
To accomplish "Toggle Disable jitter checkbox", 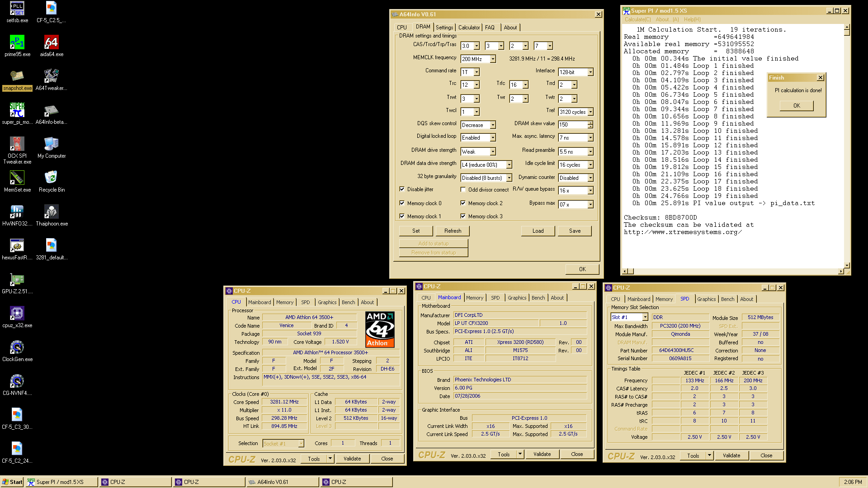I will [402, 189].
